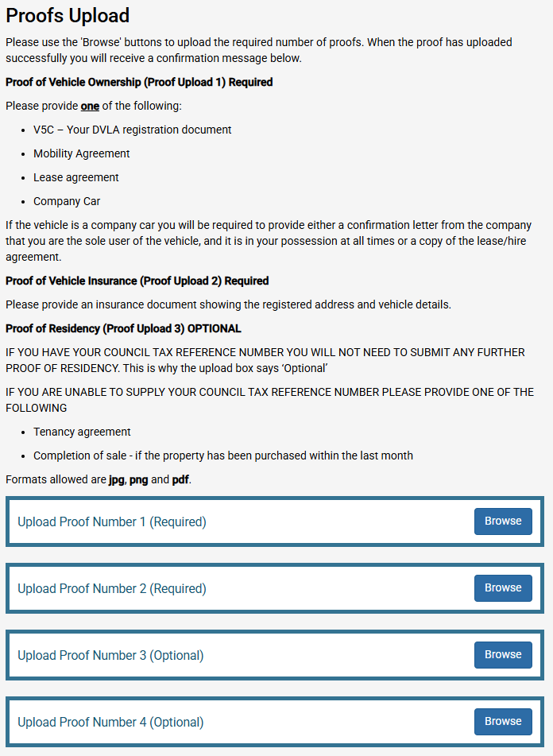Click Browse for Upload Proof Number 1
Viewport: 553px width, 756px height.
pyautogui.click(x=503, y=521)
